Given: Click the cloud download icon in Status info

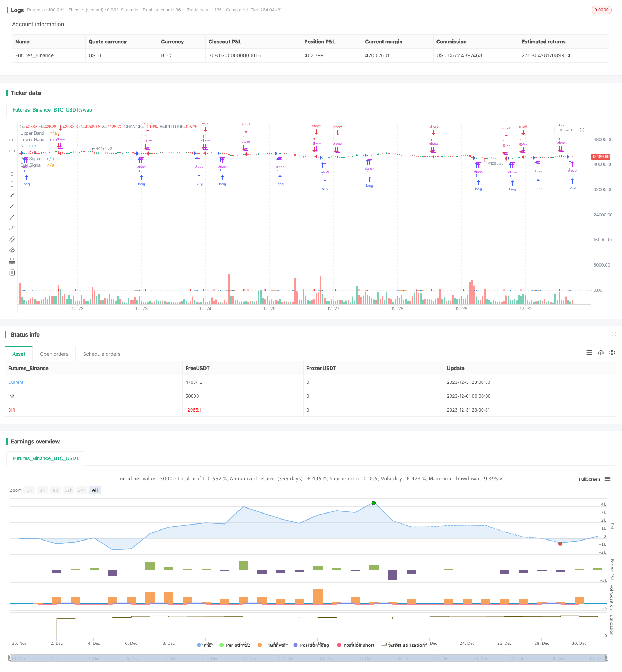Looking at the screenshot, I should pyautogui.click(x=601, y=353).
